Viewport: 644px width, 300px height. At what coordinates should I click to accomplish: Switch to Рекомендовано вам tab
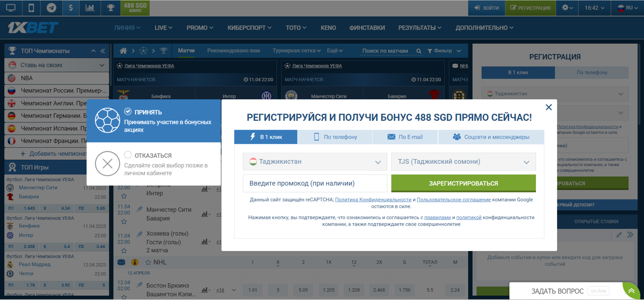233,51
